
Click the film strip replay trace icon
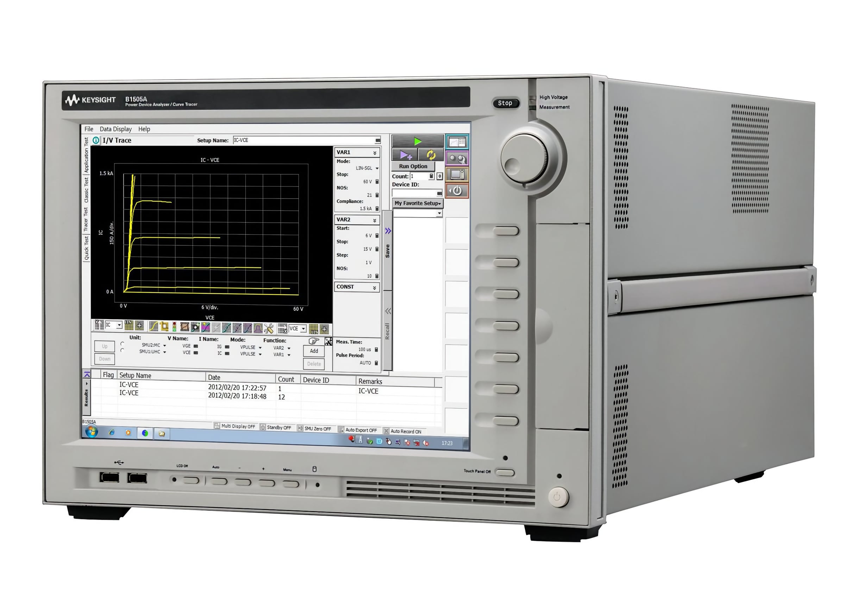click(x=184, y=327)
